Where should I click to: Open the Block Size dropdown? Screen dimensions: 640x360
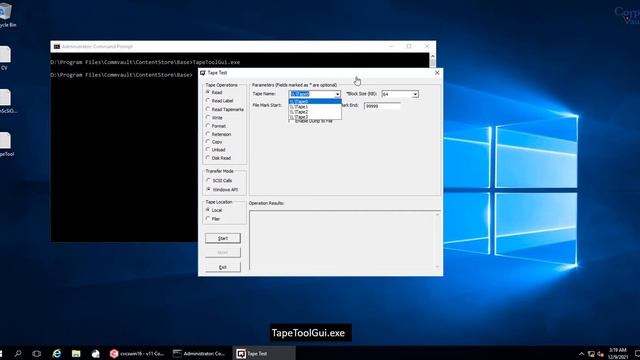415,94
